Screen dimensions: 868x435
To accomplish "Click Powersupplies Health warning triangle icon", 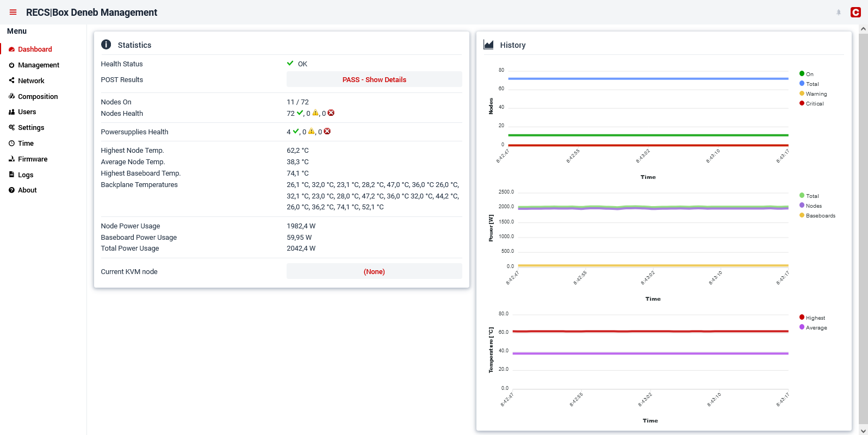I will (x=312, y=132).
